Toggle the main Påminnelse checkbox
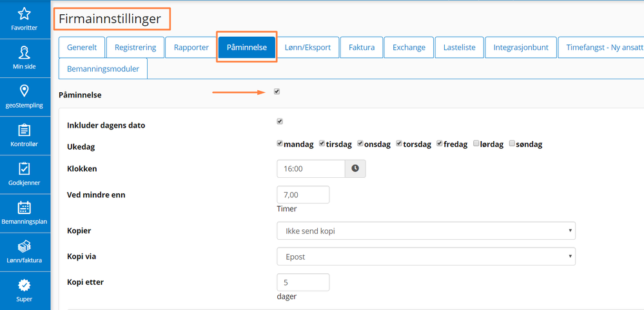This screenshot has width=644, height=310. 277,92
